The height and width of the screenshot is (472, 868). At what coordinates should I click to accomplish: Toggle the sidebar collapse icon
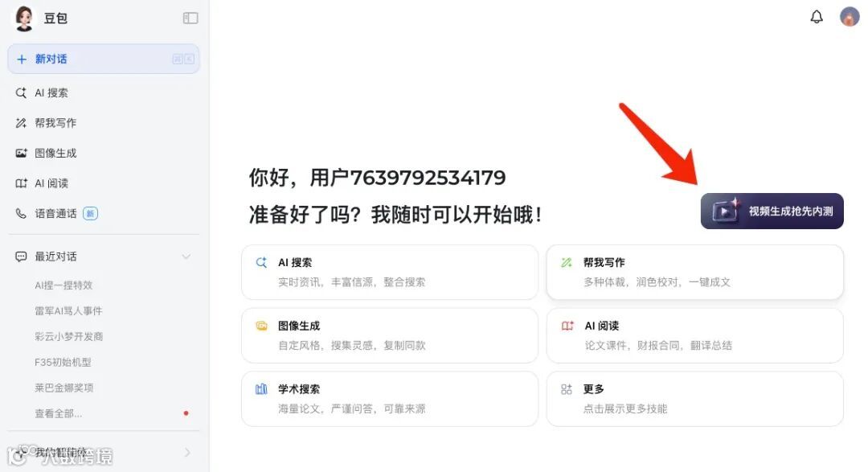point(190,18)
